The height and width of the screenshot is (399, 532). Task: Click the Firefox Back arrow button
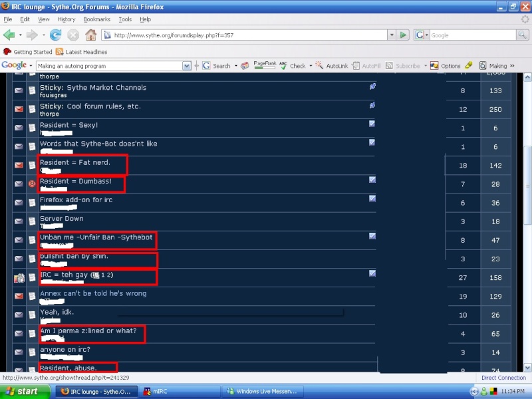coord(9,35)
